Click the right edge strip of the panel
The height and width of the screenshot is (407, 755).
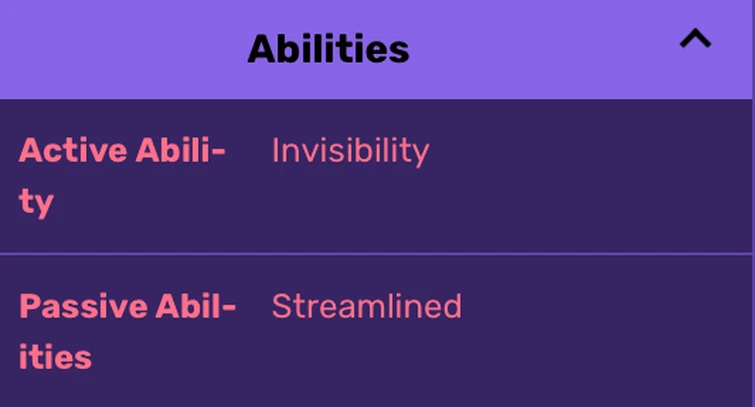[x=753, y=203]
